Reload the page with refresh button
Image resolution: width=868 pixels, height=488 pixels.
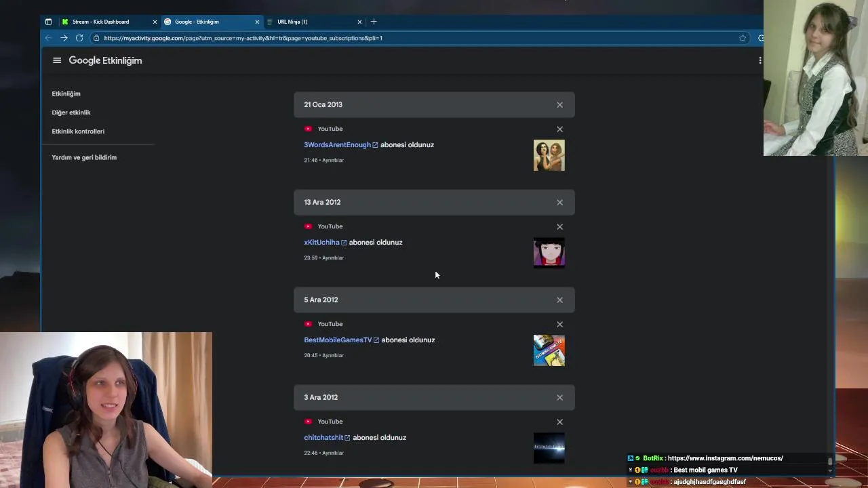pos(79,38)
